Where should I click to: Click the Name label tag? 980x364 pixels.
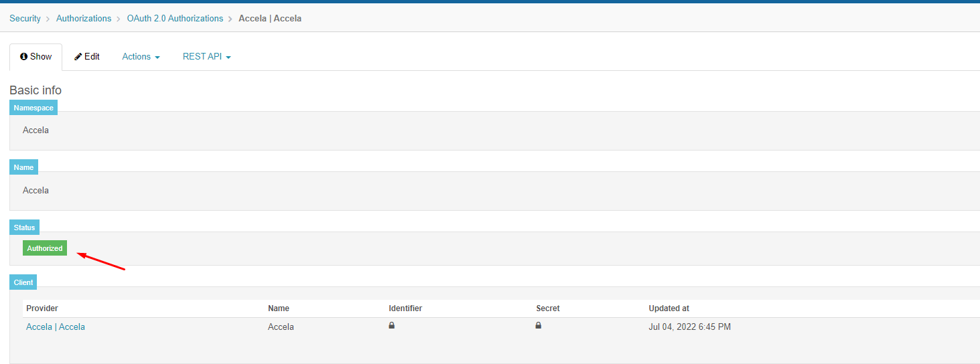[x=23, y=167]
